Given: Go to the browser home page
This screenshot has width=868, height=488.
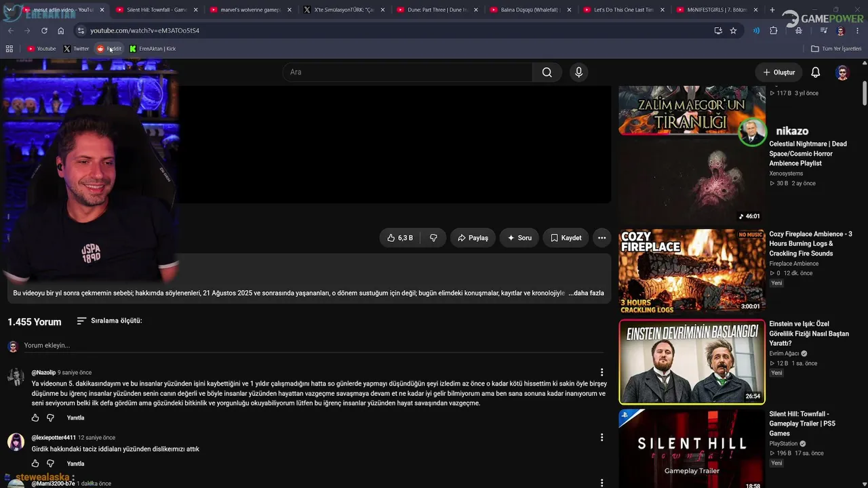Looking at the screenshot, I should (x=61, y=30).
